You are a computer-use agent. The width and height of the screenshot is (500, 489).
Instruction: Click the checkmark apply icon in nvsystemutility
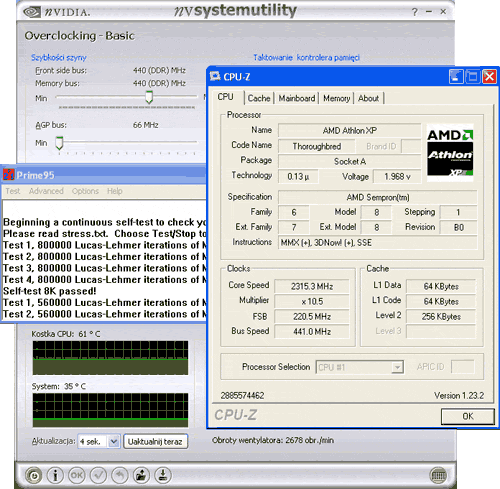98,475
